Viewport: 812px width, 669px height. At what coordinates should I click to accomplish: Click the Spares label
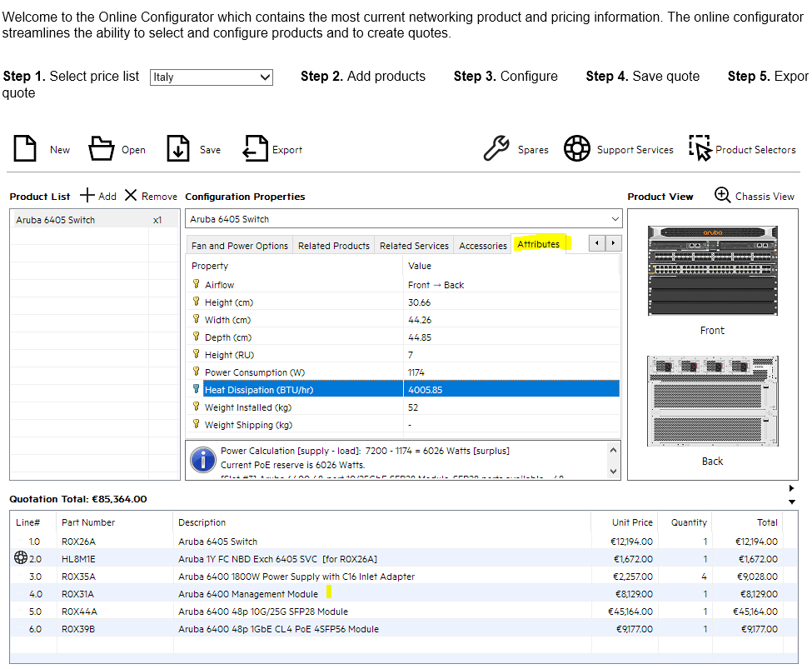tap(533, 150)
